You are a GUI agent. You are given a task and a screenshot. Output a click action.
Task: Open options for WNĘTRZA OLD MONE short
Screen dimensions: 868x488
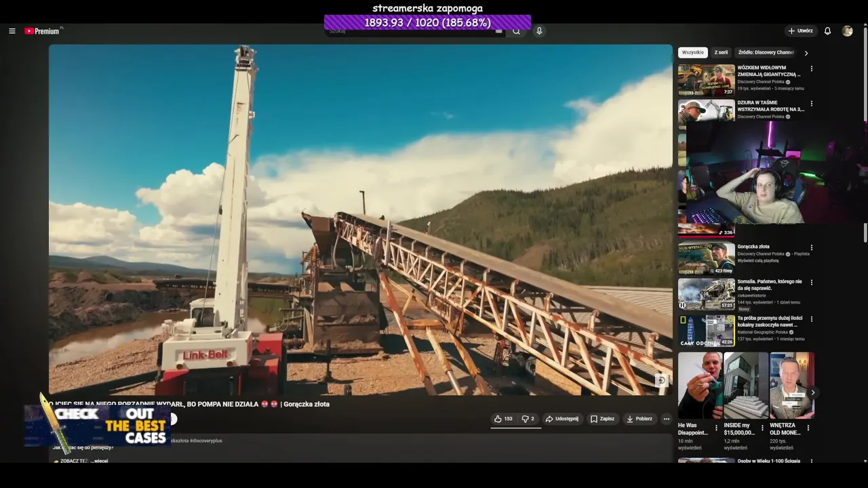tap(808, 428)
